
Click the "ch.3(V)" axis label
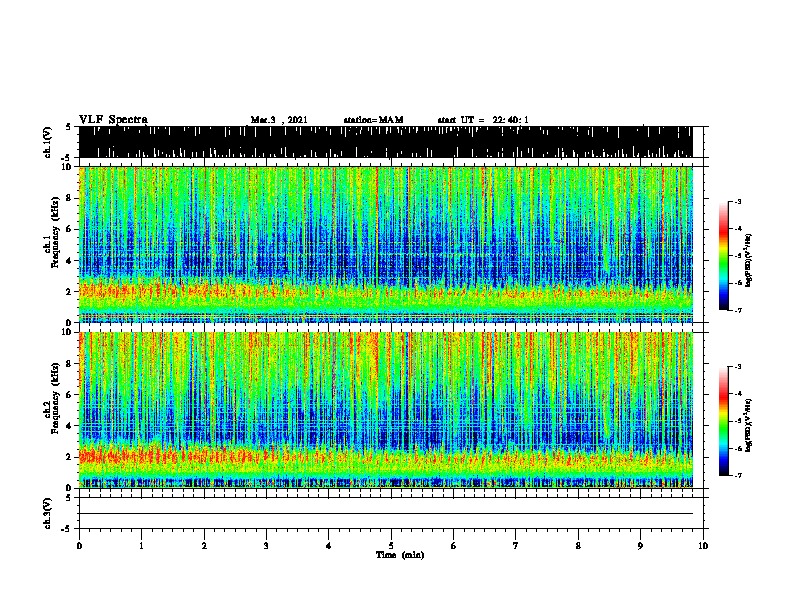point(47,513)
